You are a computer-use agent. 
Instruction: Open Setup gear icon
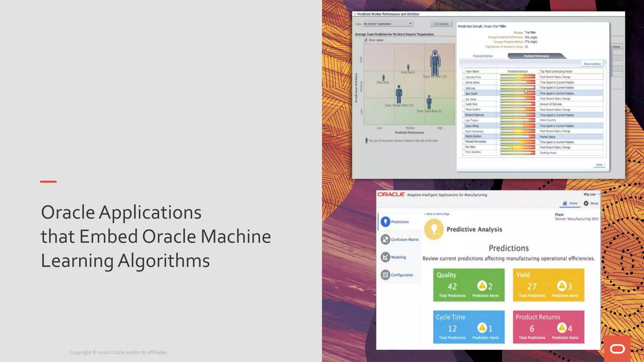(x=586, y=203)
